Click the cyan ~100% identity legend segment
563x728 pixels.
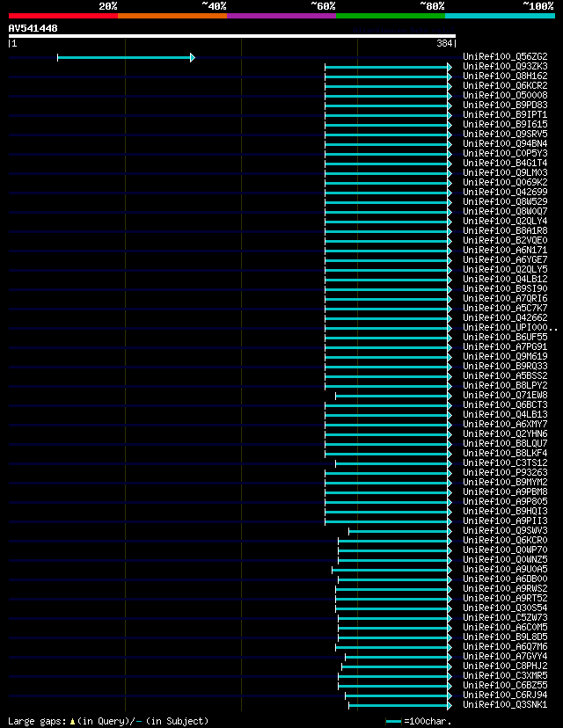point(500,16)
